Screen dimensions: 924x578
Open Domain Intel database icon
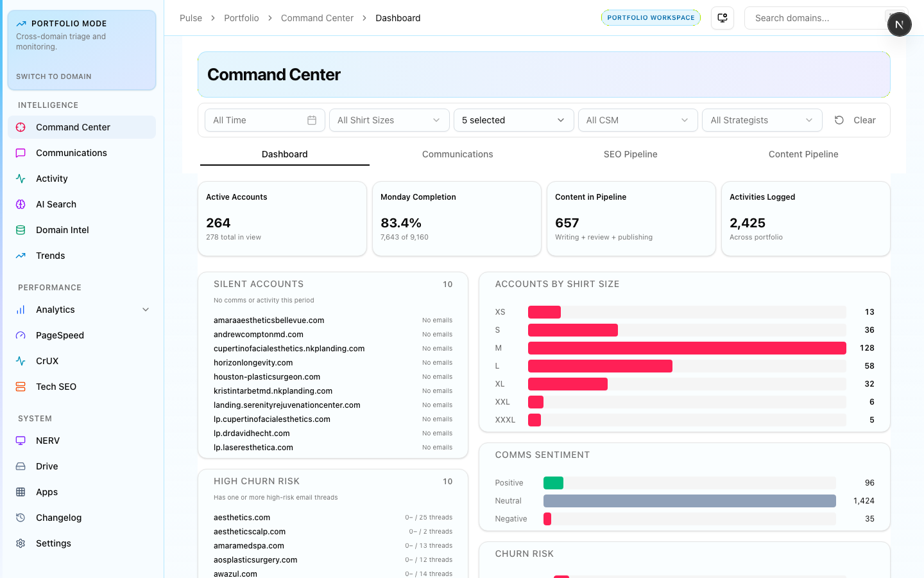[21, 230]
